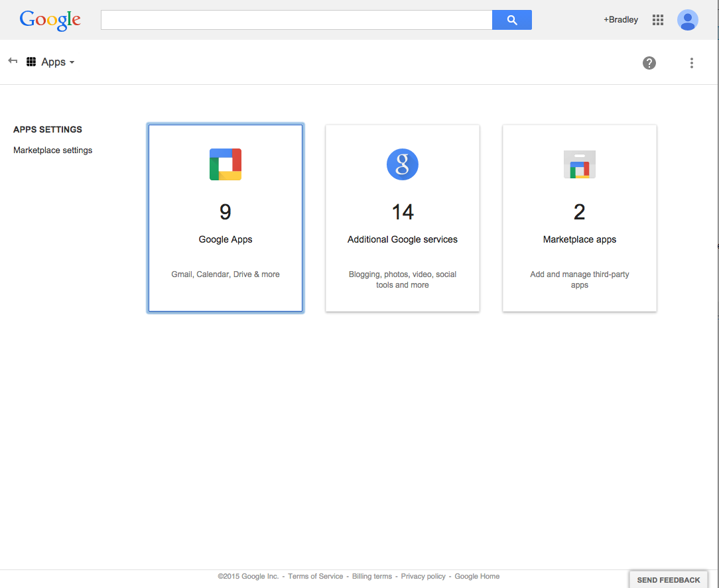Click the Marketplace shopping bag icon
The image size is (719, 588).
579,164
